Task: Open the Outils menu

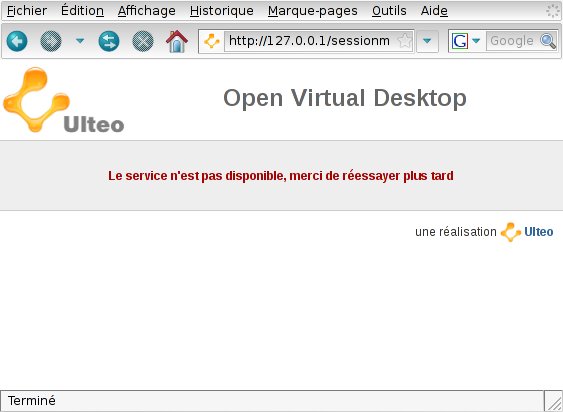Action: 389,11
